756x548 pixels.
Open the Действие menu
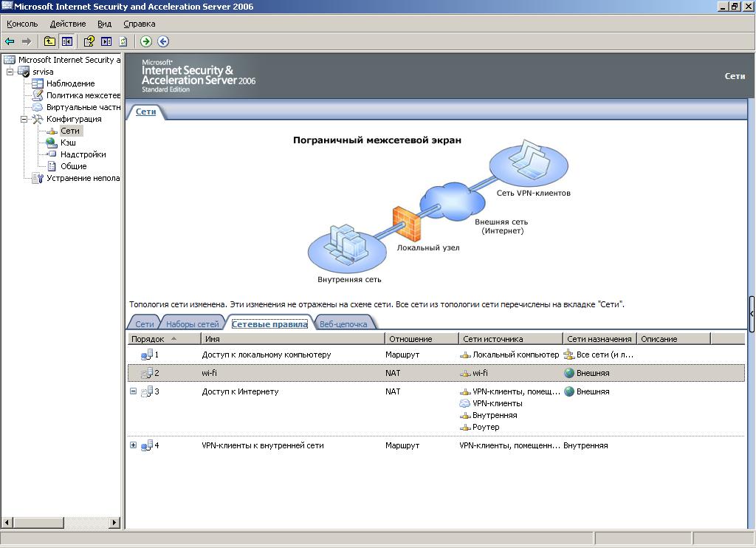click(66, 24)
